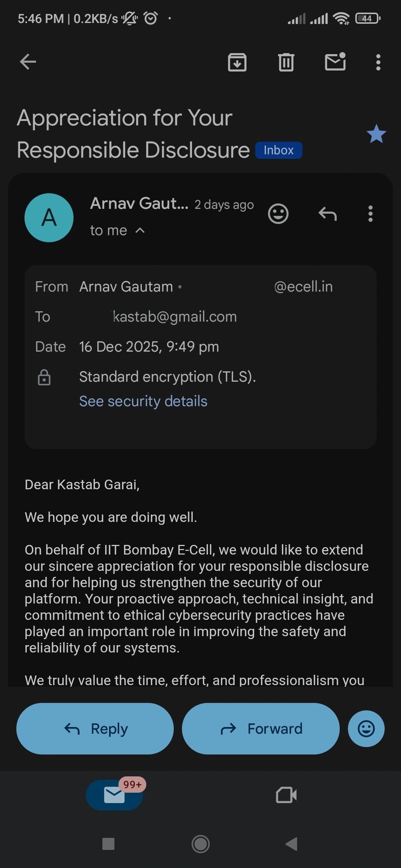
Task: Unstar the Appreciation email
Action: click(x=376, y=134)
